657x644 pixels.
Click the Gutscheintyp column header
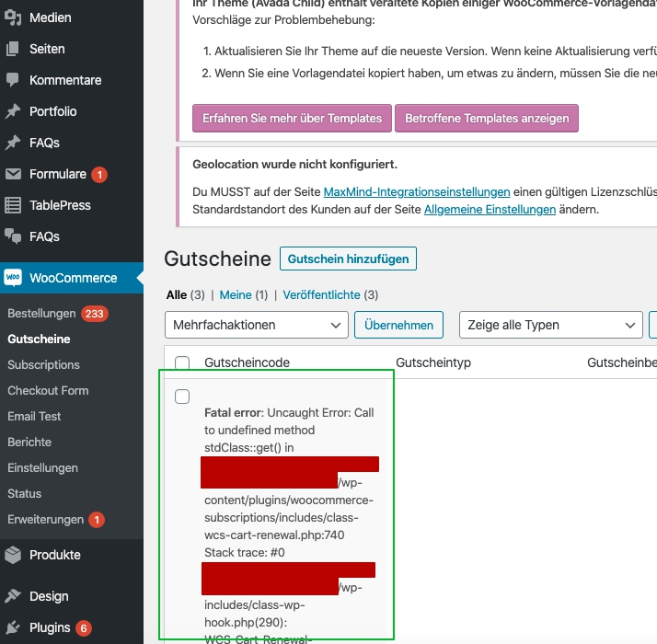433,362
